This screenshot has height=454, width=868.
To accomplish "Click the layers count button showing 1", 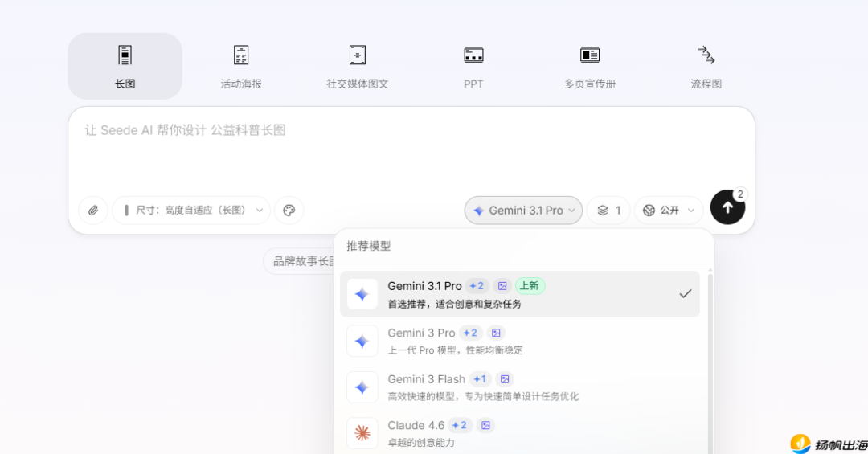I will point(608,211).
